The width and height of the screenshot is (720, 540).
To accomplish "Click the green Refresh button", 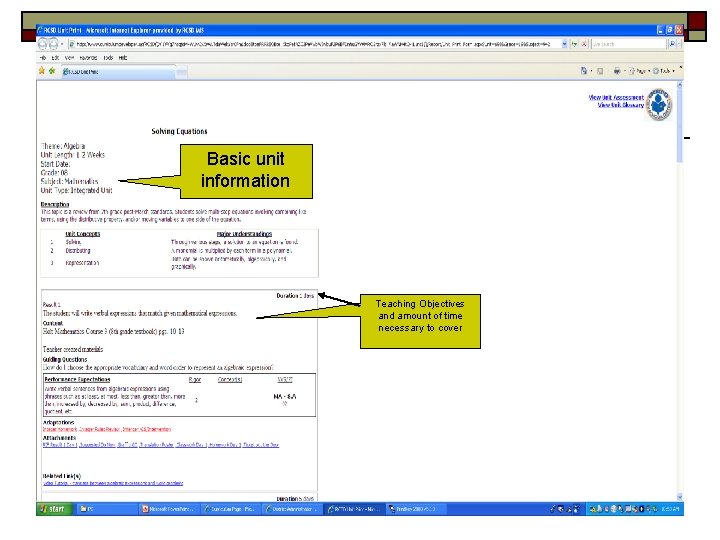I will click(574, 44).
